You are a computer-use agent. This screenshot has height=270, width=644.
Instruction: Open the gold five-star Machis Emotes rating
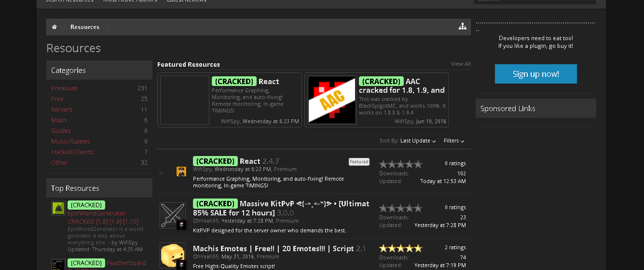(x=400, y=248)
